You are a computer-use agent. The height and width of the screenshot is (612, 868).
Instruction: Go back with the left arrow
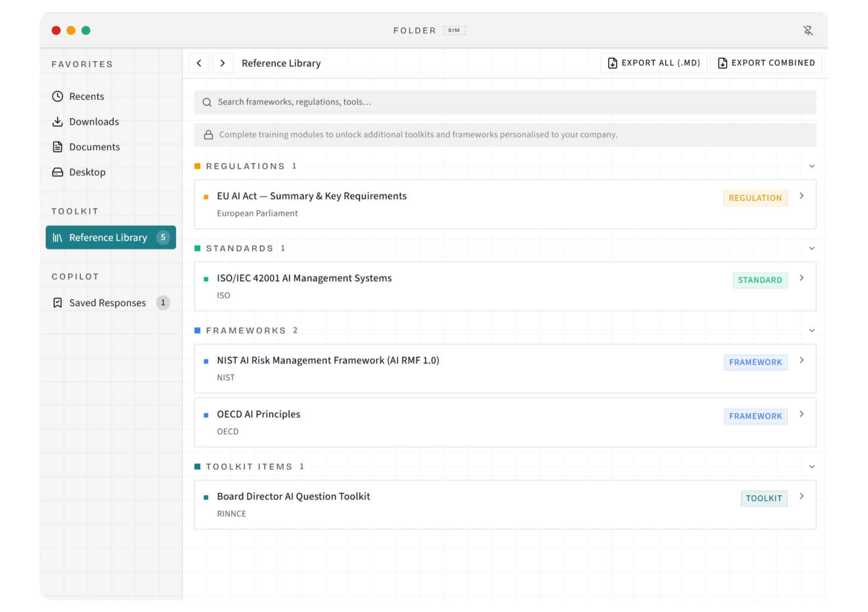(x=199, y=63)
